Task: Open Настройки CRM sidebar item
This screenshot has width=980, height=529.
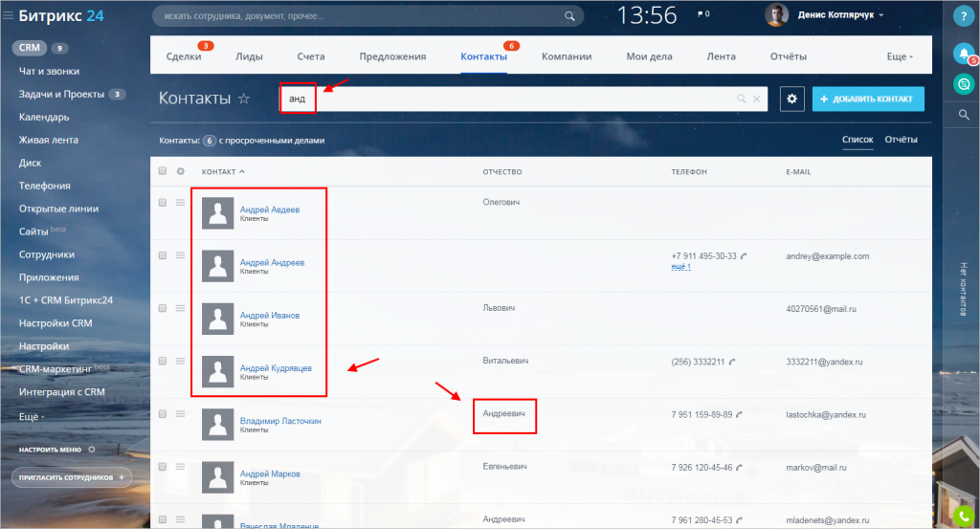Action: coord(56,323)
